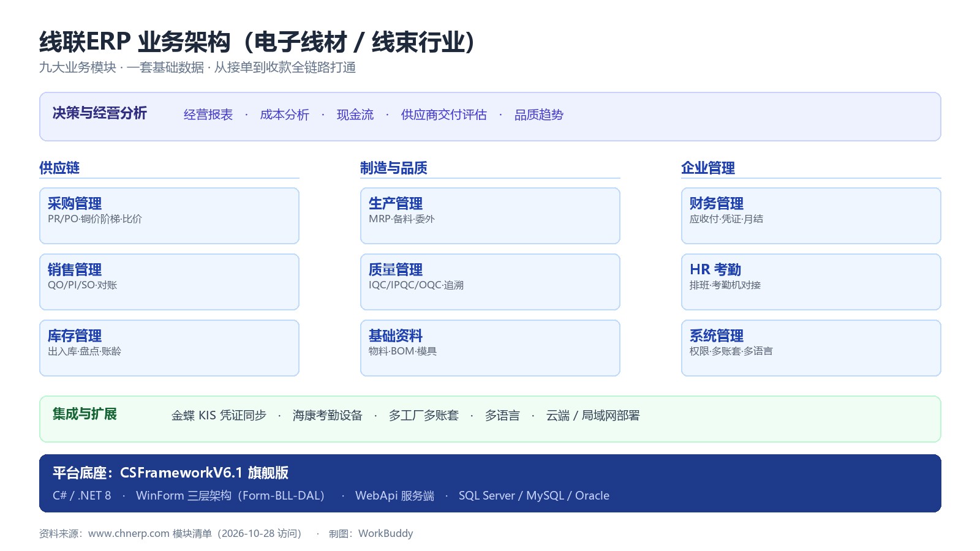
Task: Click the 企业管理 column heading
Action: (708, 168)
